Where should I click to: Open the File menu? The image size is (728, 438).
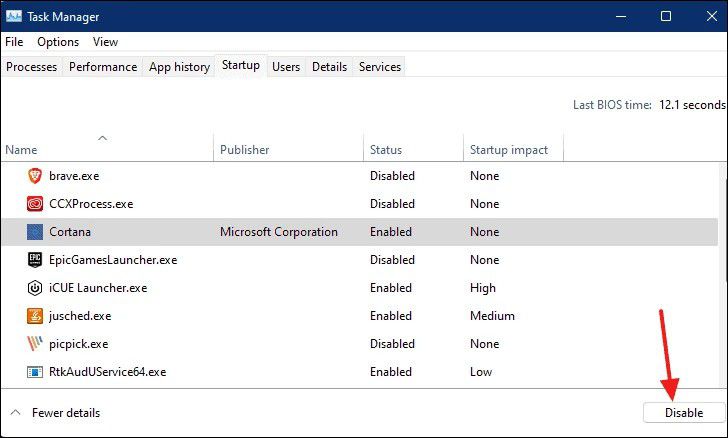tap(14, 42)
